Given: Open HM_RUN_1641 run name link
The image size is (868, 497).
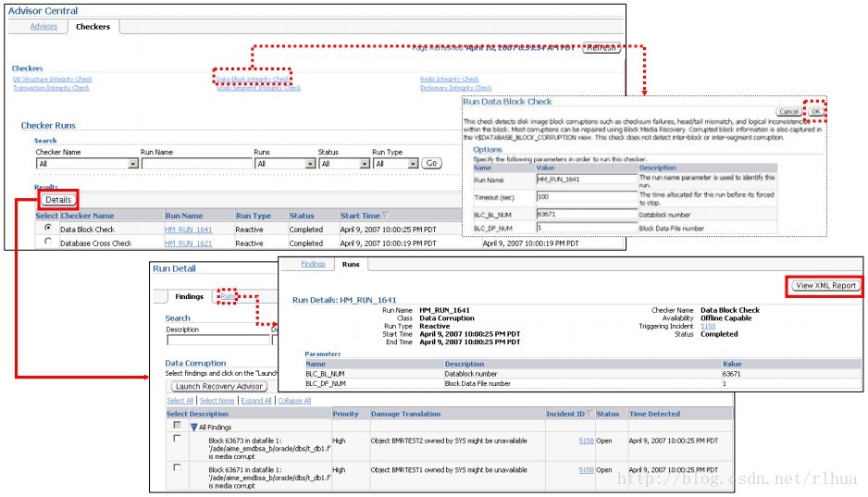Looking at the screenshot, I should [x=188, y=230].
